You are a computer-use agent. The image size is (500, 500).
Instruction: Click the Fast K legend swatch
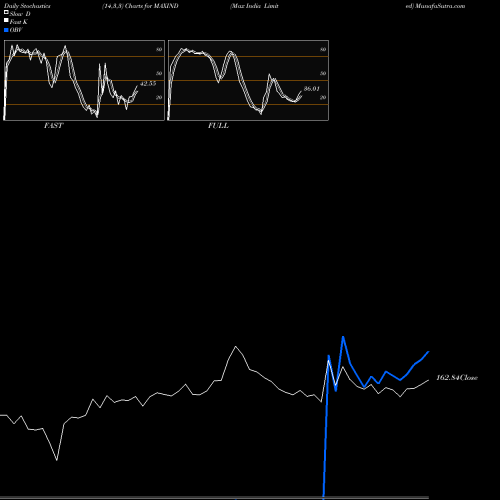coord(6,21)
